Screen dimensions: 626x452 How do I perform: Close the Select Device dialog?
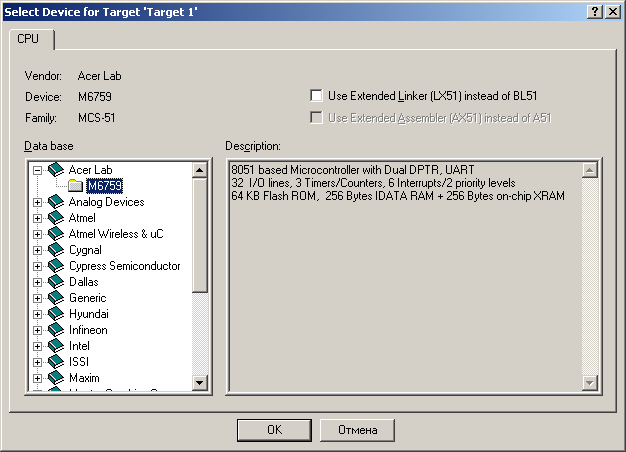[x=613, y=12]
